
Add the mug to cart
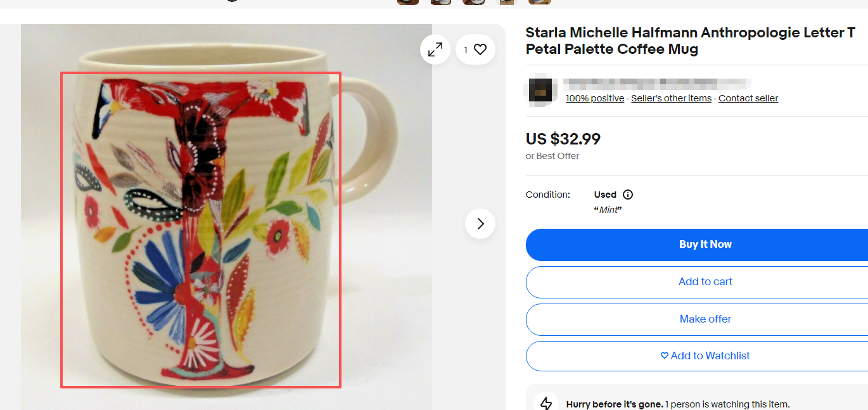[x=705, y=281]
